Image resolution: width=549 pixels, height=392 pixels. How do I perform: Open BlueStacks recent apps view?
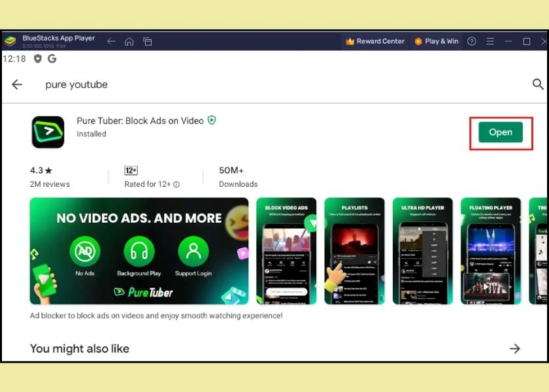click(148, 42)
